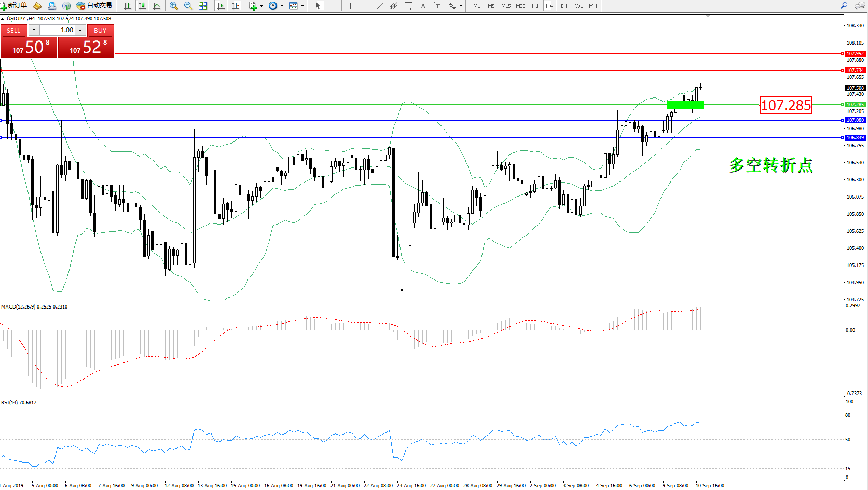Select the trendline drawing tool
Viewport: 868px width, 490px height.
click(x=380, y=6)
